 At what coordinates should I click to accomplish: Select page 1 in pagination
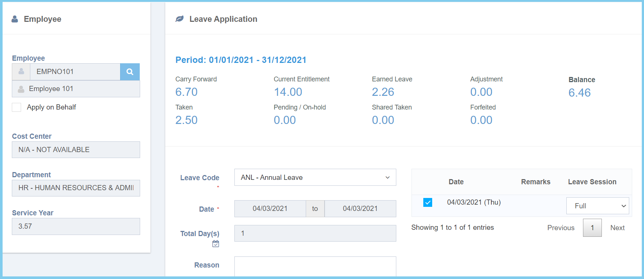pos(592,228)
